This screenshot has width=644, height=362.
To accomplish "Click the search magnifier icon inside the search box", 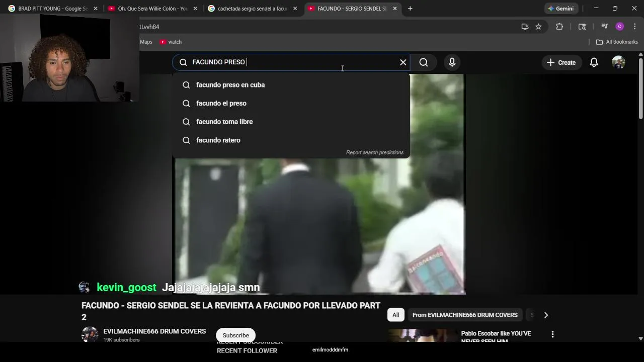I will (183, 62).
